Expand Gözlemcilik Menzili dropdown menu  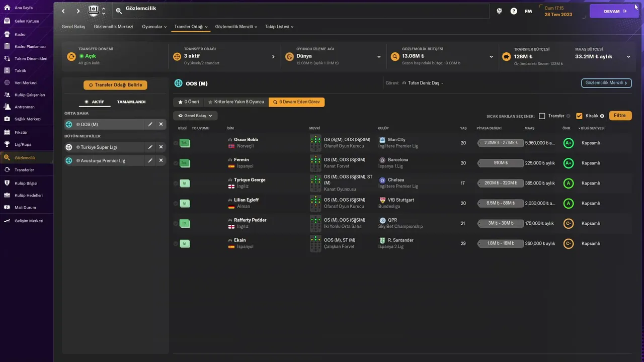[x=236, y=27]
